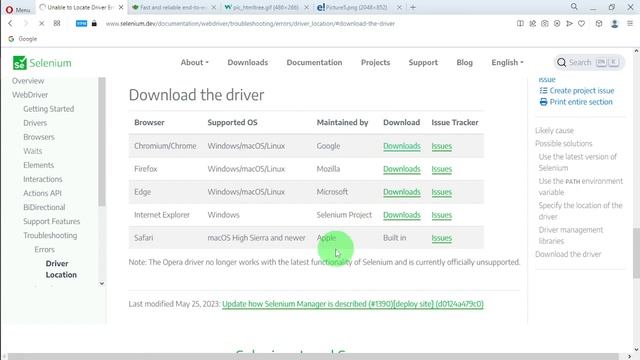Open Firefox Downloads link
640x360 pixels.
click(402, 169)
